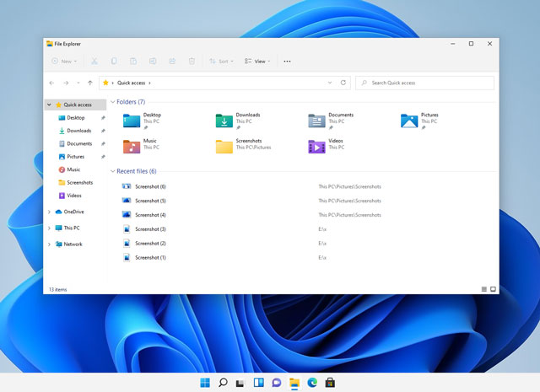Switch to details view icon in status bar
Image resolution: width=540 pixels, height=392 pixels.
click(x=483, y=289)
